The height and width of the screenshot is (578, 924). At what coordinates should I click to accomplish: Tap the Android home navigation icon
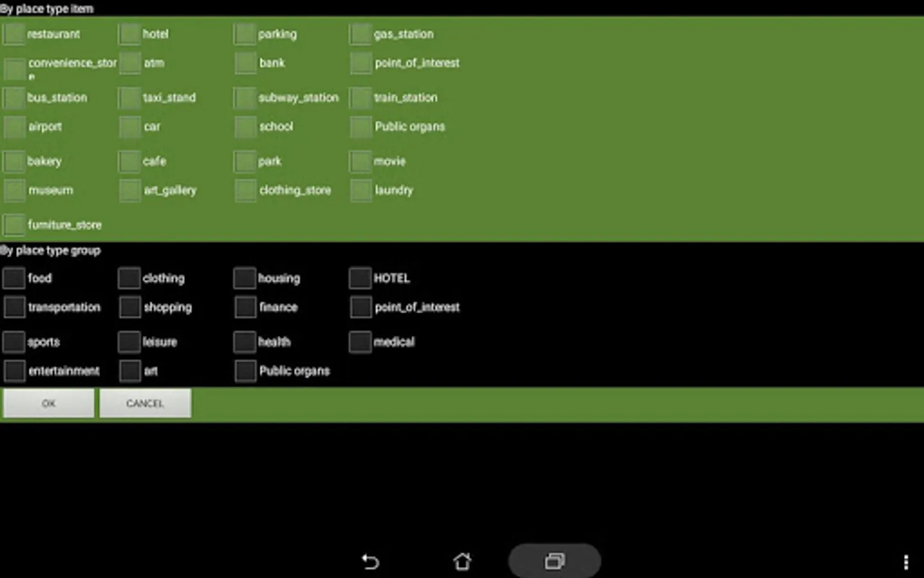tap(462, 562)
